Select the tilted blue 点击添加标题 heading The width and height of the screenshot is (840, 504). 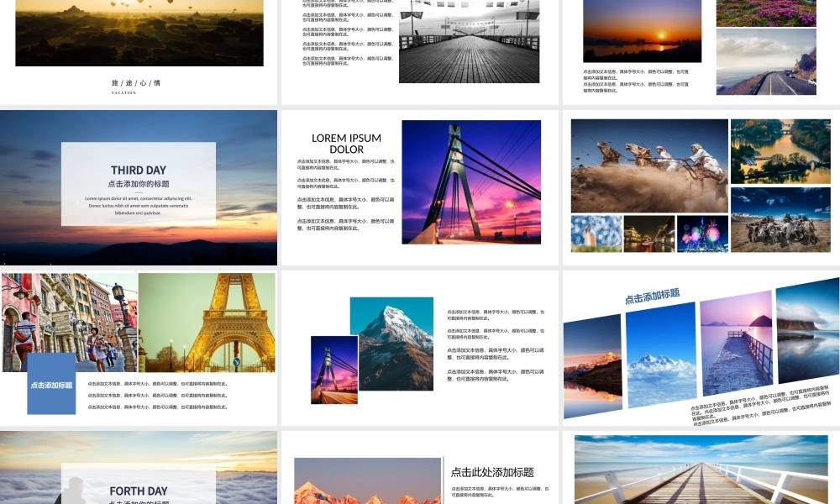[x=652, y=296]
